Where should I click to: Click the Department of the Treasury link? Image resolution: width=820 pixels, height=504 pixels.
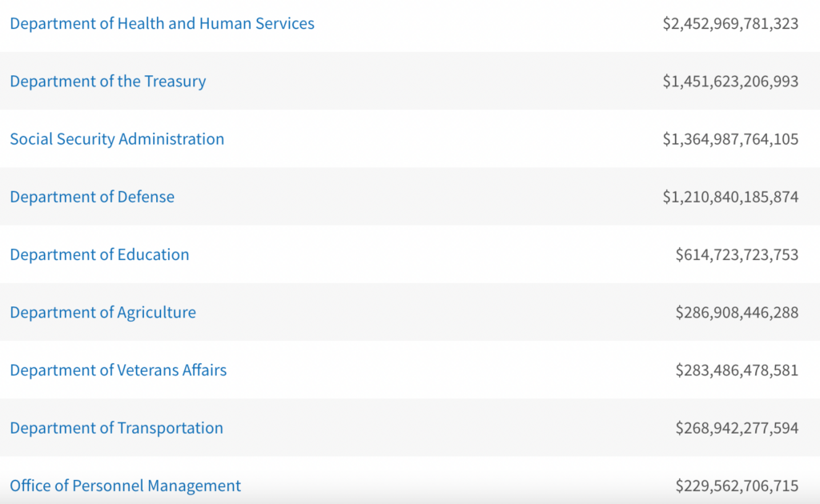click(x=107, y=82)
